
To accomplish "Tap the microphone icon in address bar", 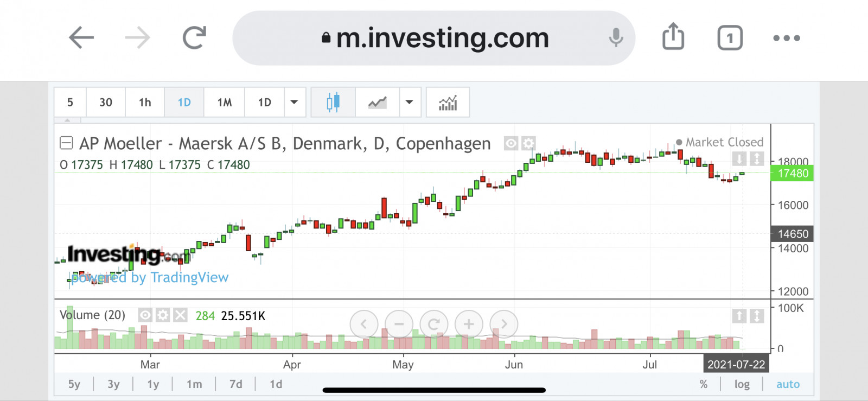I will coord(616,37).
